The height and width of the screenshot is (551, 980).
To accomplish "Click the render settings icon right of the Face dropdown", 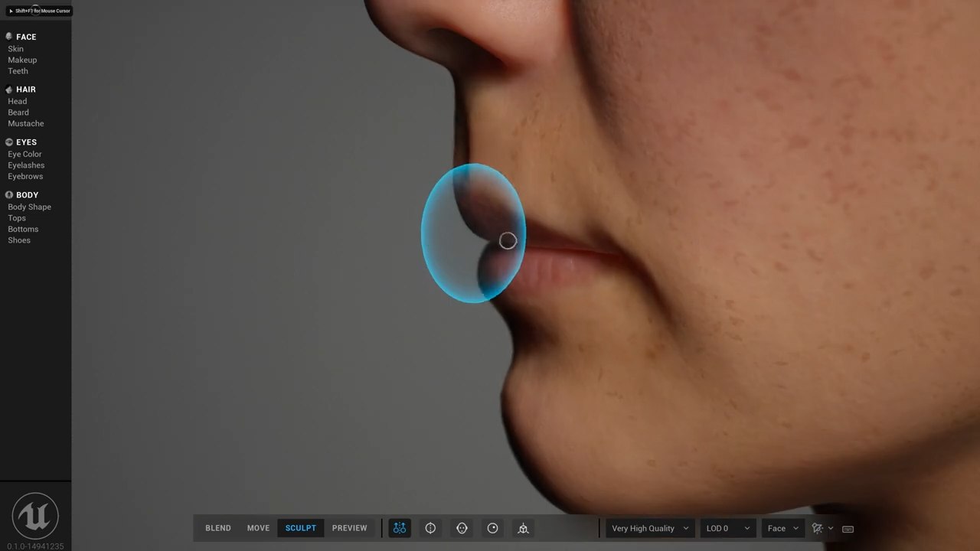I will [818, 528].
